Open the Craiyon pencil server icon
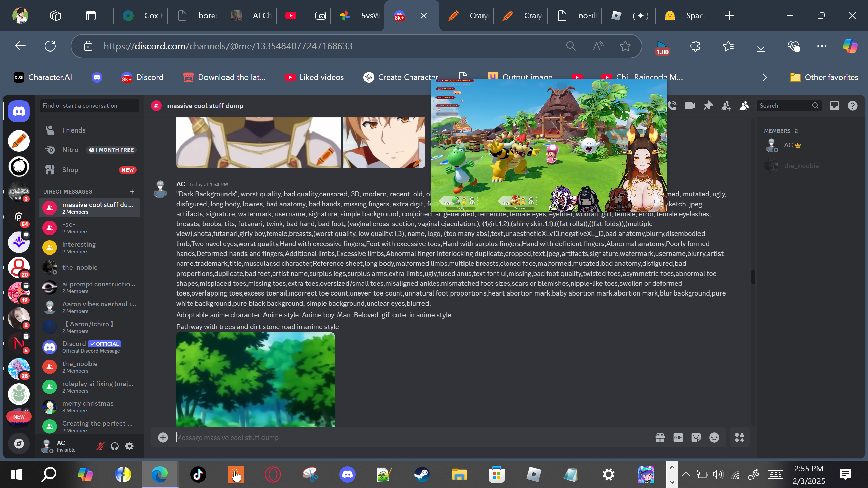 pos(19,141)
